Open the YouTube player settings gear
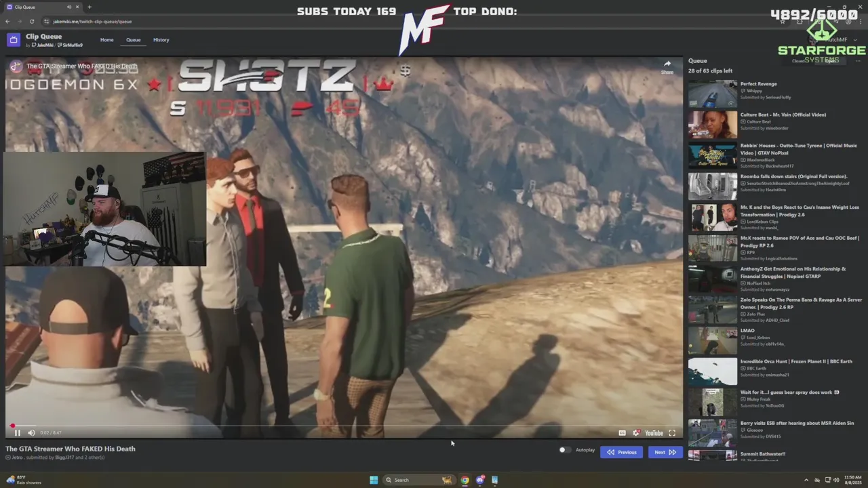This screenshot has height=488, width=868. pos(636,433)
